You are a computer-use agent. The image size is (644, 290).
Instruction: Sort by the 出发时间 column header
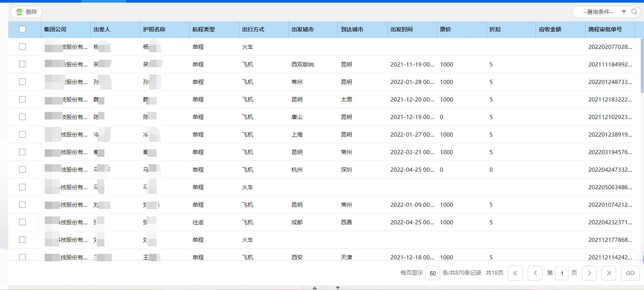point(401,29)
